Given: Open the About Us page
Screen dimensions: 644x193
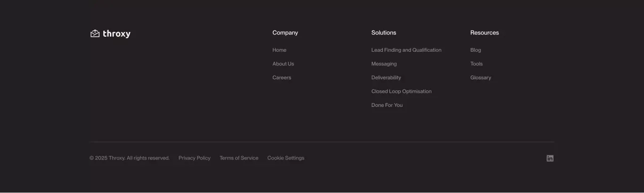Looking at the screenshot, I should 283,64.
